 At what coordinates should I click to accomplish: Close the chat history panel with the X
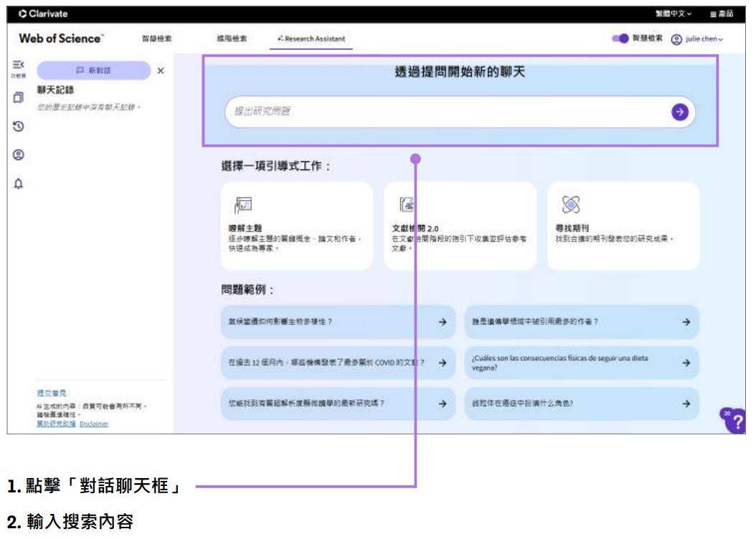[x=161, y=71]
